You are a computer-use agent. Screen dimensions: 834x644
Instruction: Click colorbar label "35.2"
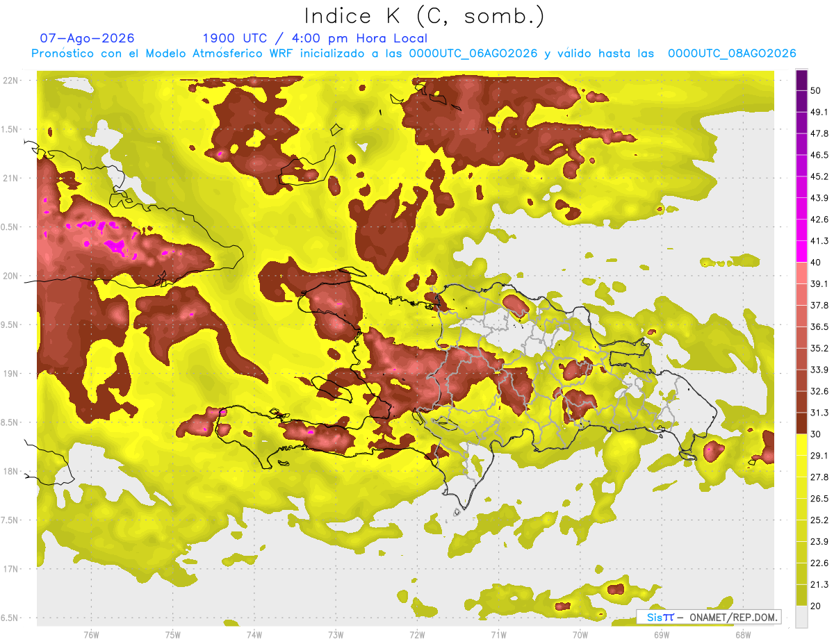[x=819, y=348]
